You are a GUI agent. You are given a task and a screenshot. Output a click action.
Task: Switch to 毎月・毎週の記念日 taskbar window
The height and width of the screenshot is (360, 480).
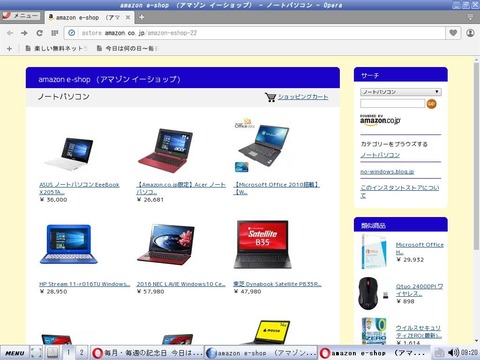147,353
